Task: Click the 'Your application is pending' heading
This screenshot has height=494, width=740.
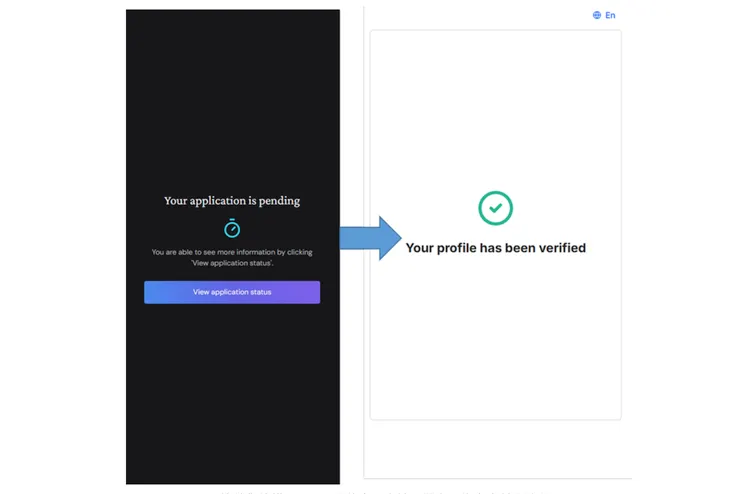Action: (232, 200)
